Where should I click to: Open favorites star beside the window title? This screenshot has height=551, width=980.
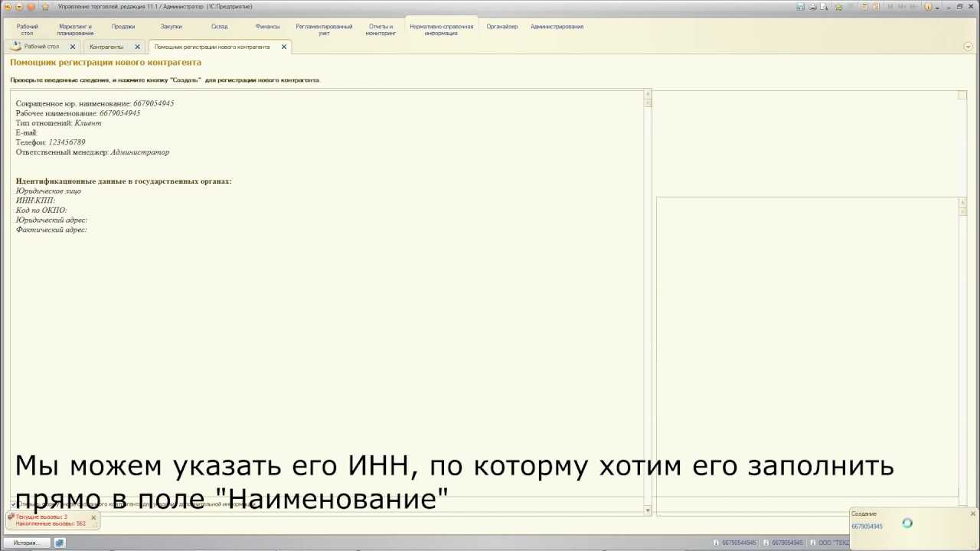click(45, 7)
